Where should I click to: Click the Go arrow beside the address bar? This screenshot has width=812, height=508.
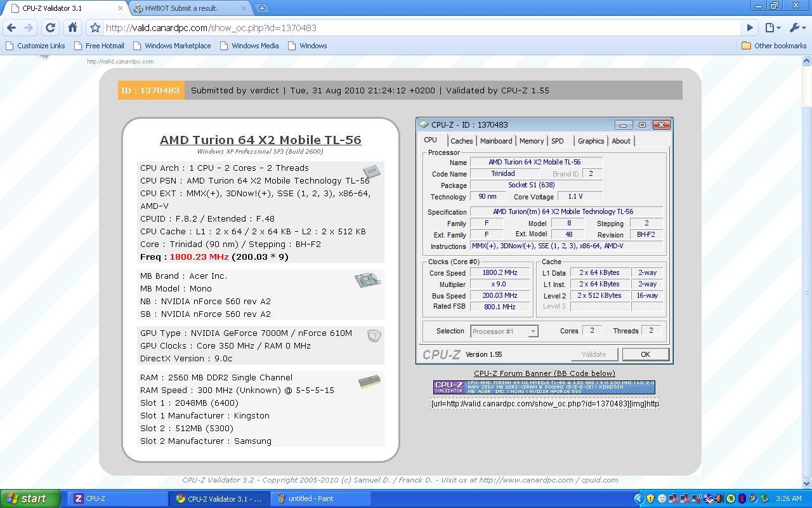pyautogui.click(x=750, y=28)
